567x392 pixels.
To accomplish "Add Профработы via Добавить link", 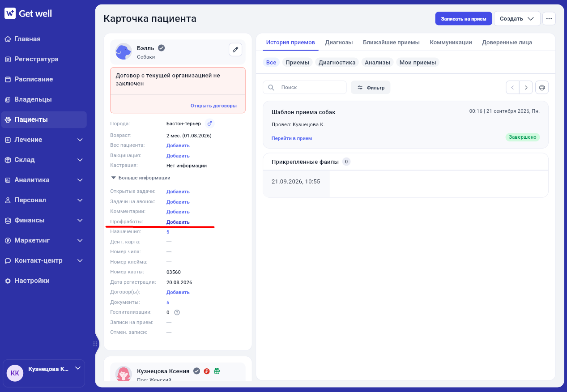I will (x=178, y=222).
